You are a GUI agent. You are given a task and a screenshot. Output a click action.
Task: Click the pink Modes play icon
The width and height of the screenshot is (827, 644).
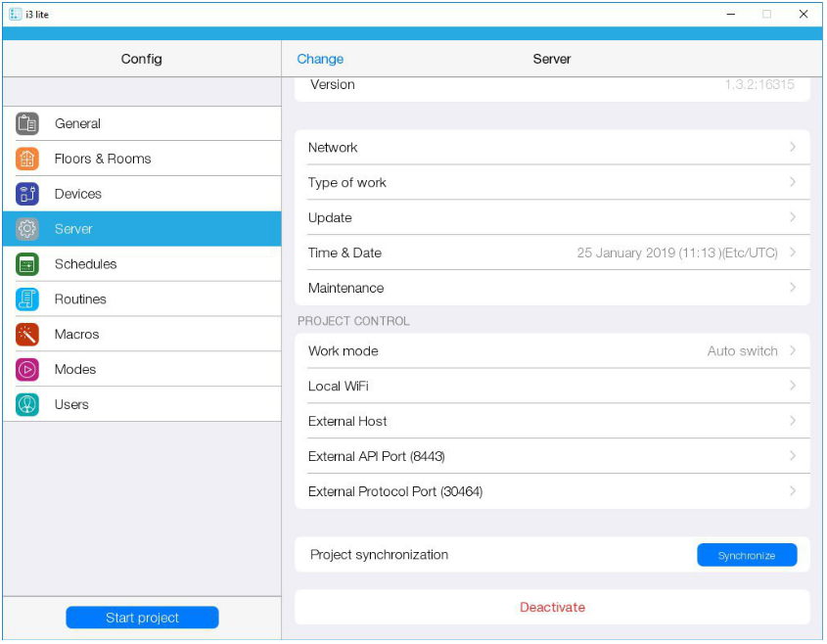27,370
